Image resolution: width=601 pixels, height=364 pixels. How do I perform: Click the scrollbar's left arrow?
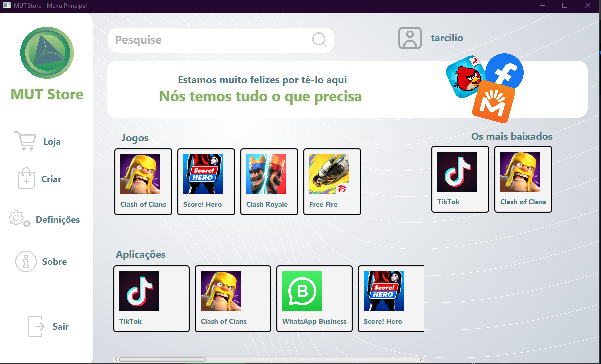(116, 359)
